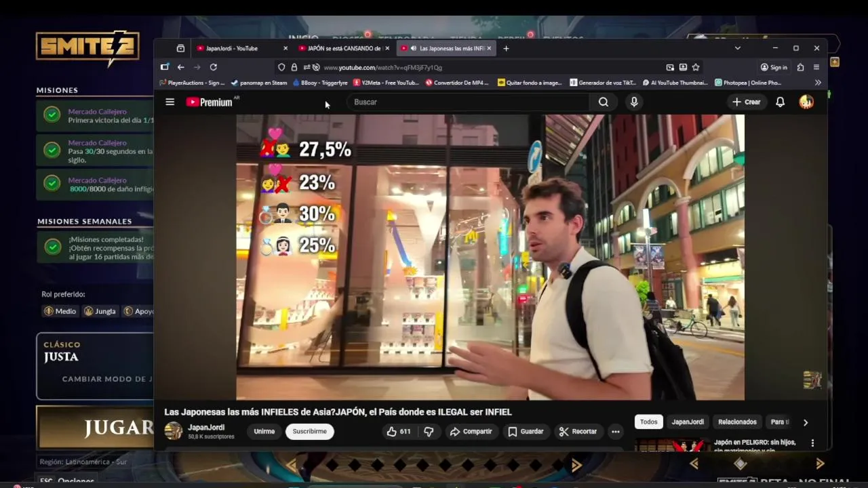The height and width of the screenshot is (488, 868).
Task: View site security lock information
Action: pyautogui.click(x=294, y=67)
